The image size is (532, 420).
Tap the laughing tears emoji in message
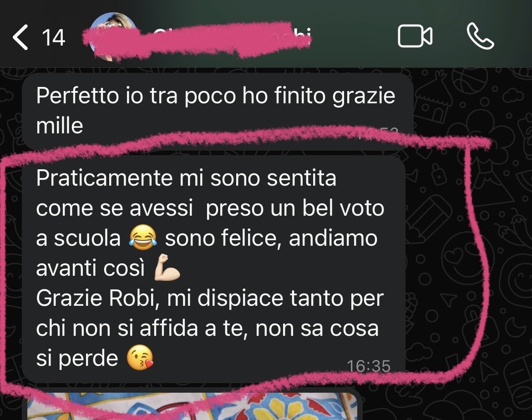click(x=143, y=238)
